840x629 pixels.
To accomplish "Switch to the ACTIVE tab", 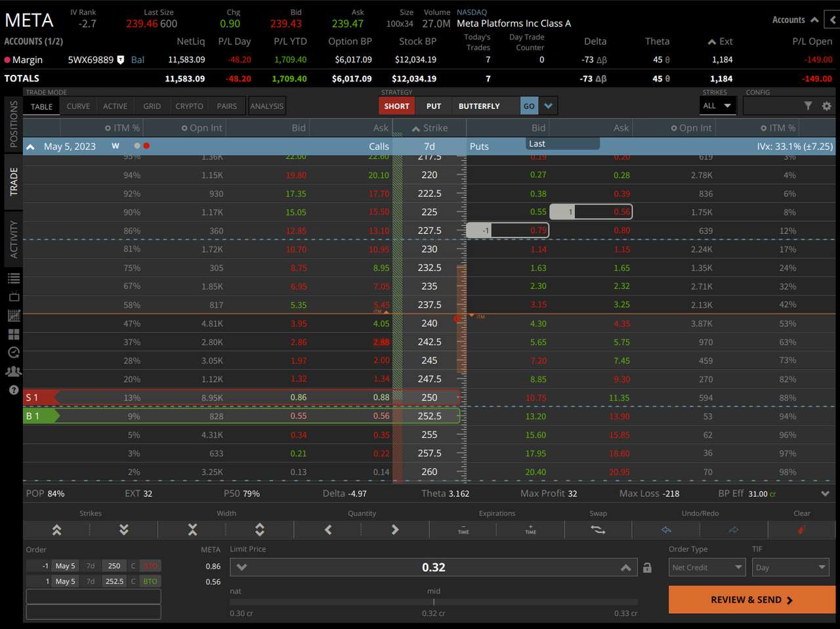I will (x=115, y=106).
